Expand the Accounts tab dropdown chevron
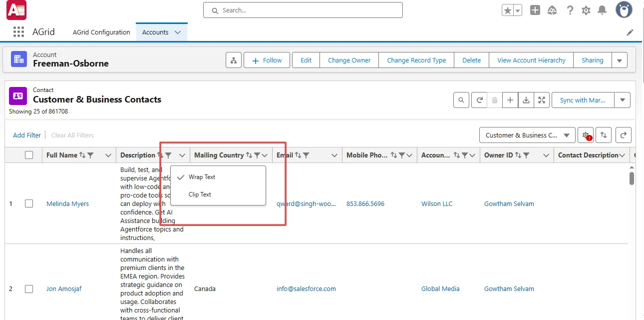 [x=178, y=32]
